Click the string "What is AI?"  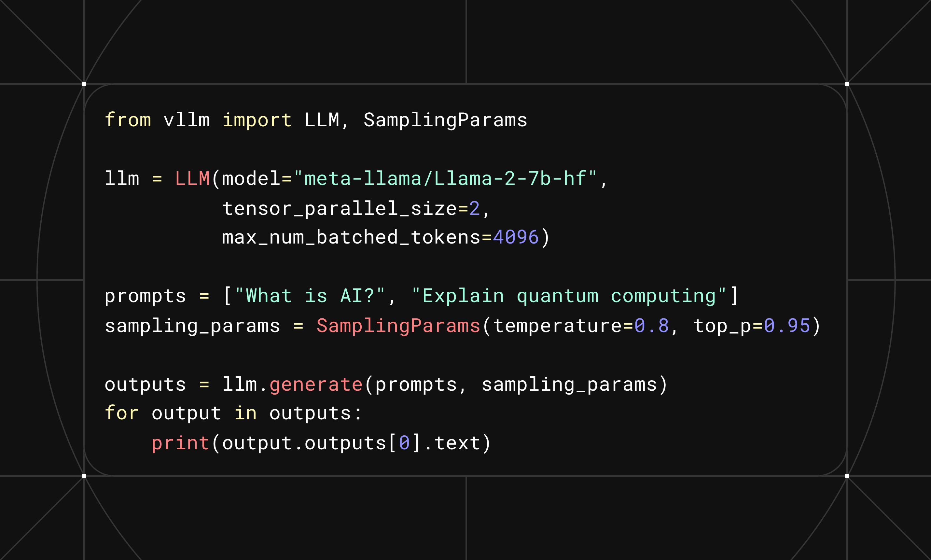click(x=310, y=296)
